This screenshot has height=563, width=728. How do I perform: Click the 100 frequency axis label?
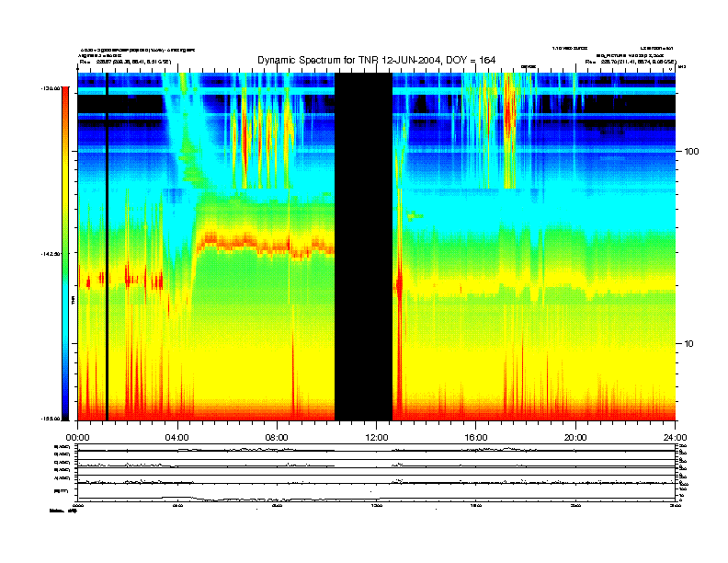pos(691,152)
